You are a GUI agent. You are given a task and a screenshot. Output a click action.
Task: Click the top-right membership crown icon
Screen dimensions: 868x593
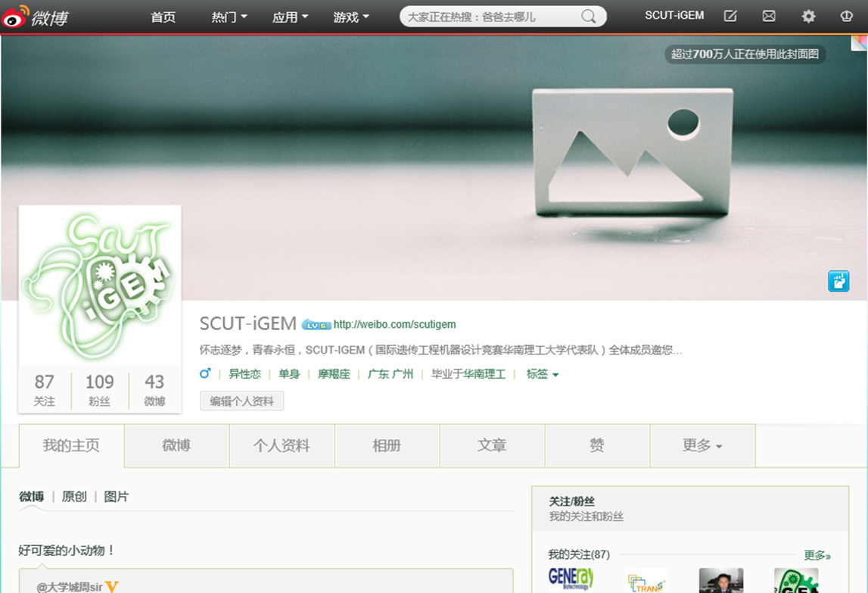pos(846,16)
